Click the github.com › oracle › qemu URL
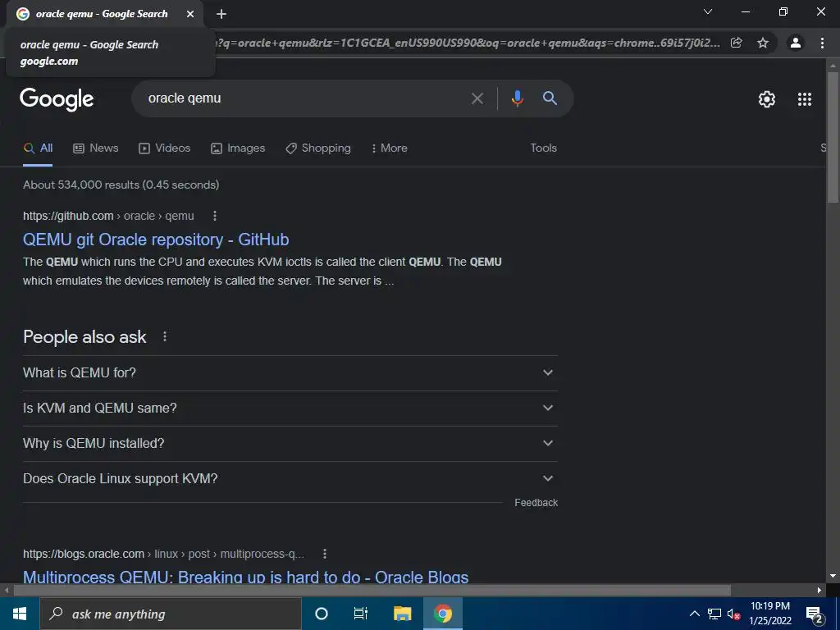This screenshot has height=630, width=840. (108, 216)
